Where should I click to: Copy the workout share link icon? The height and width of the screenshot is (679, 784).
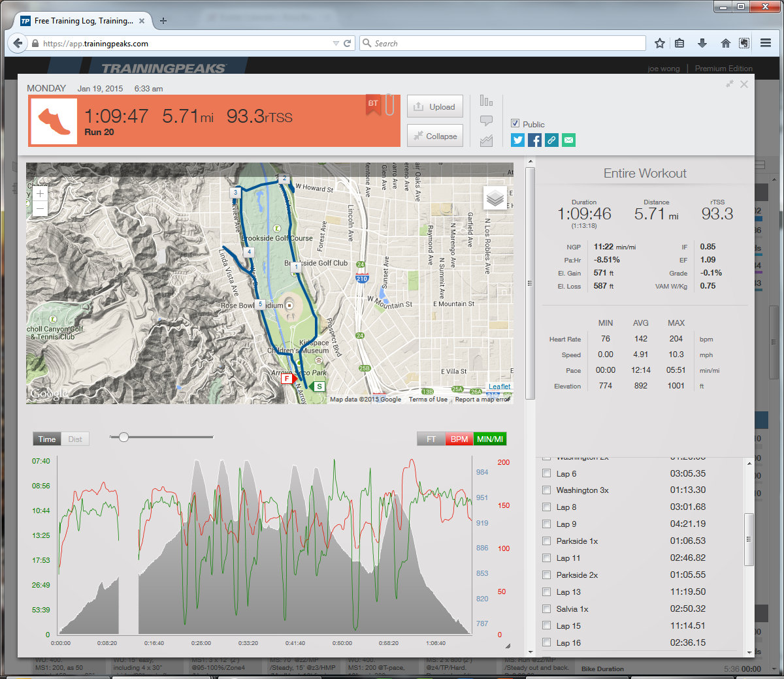tap(551, 140)
